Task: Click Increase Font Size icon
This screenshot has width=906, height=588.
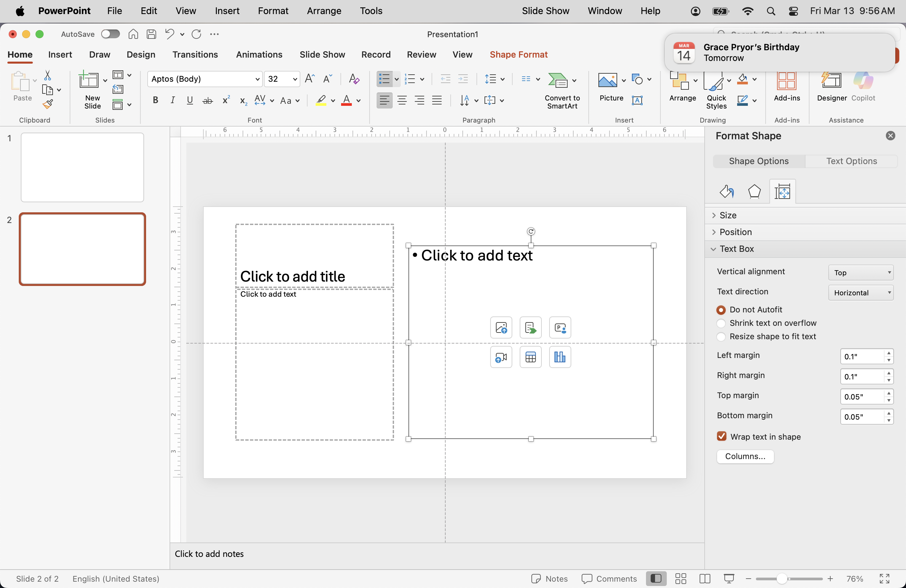Action: click(x=310, y=79)
